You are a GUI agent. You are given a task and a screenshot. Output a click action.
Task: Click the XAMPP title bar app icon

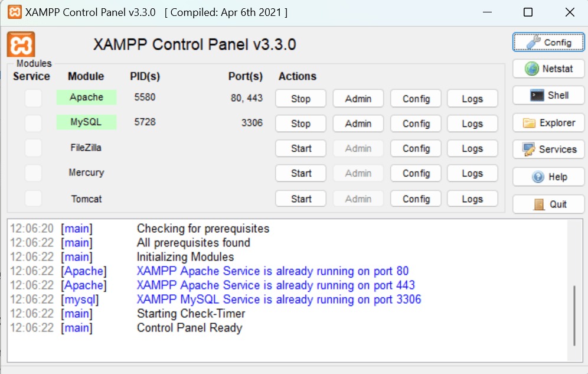point(15,12)
